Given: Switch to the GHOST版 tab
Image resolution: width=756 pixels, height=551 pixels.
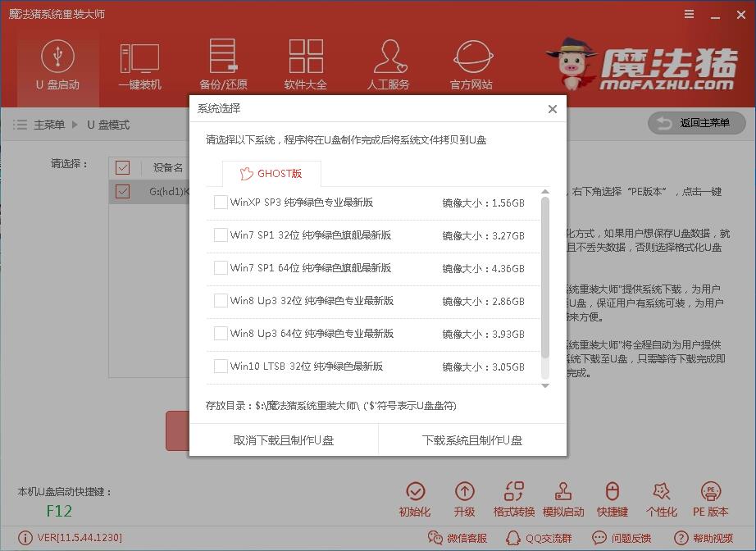Looking at the screenshot, I should point(271,173).
